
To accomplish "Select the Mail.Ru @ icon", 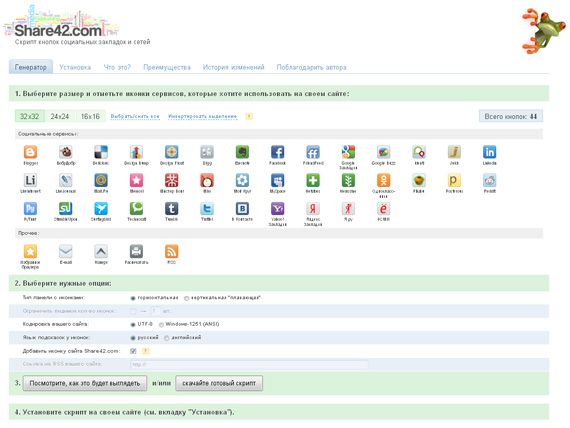I will [x=101, y=180].
